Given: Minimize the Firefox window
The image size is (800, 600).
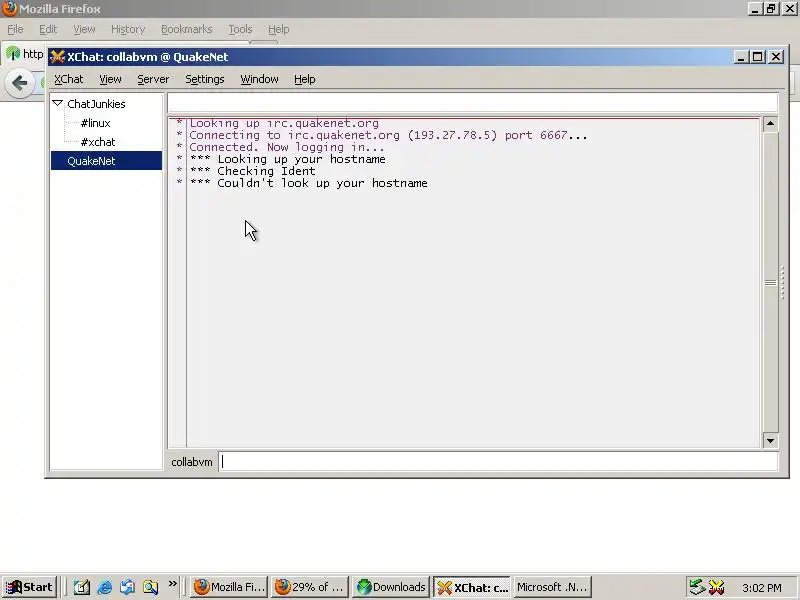Looking at the screenshot, I should (x=755, y=9).
